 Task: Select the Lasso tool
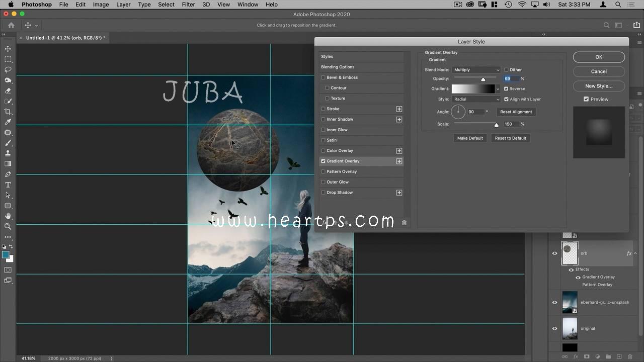(8, 70)
